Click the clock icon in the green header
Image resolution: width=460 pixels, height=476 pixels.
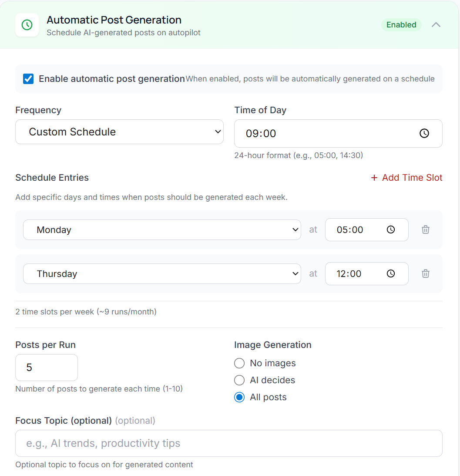(x=27, y=25)
